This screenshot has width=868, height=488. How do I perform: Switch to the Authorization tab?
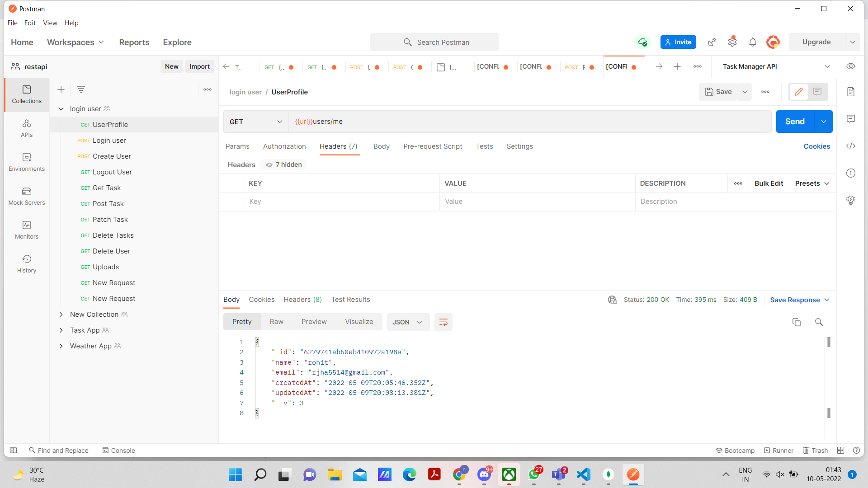pyautogui.click(x=284, y=146)
